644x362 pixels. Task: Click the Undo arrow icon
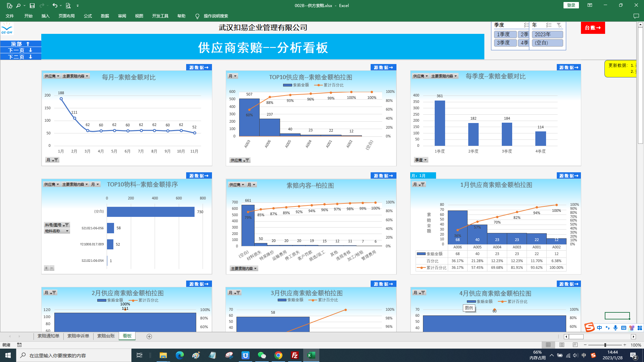[x=55, y=5]
